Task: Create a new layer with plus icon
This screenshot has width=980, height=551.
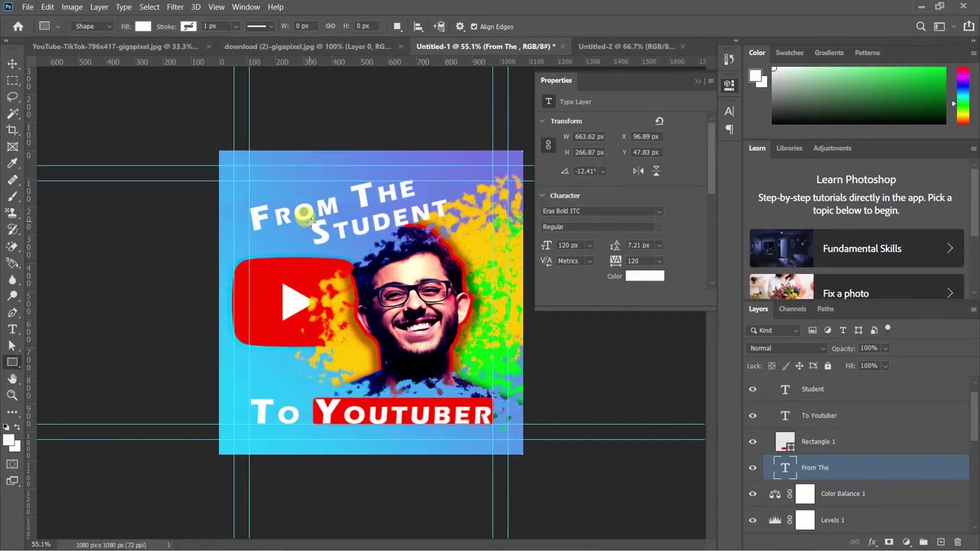Action: coord(941,542)
